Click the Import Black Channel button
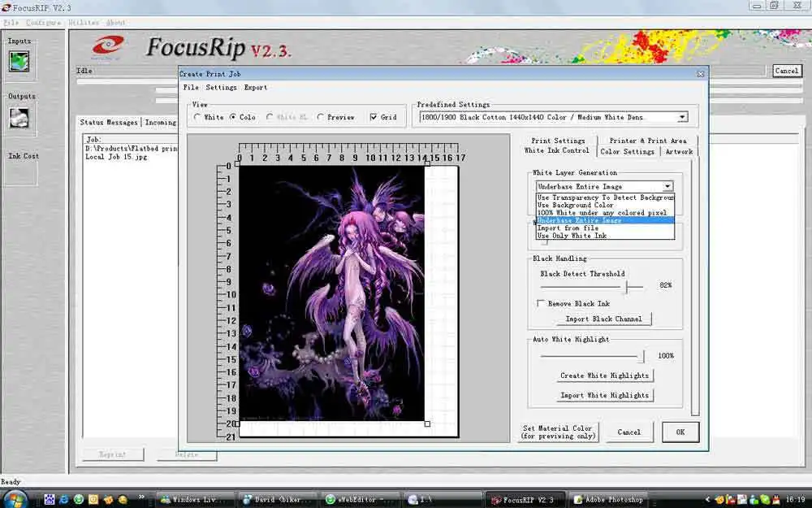Image resolution: width=812 pixels, height=508 pixels. point(603,319)
